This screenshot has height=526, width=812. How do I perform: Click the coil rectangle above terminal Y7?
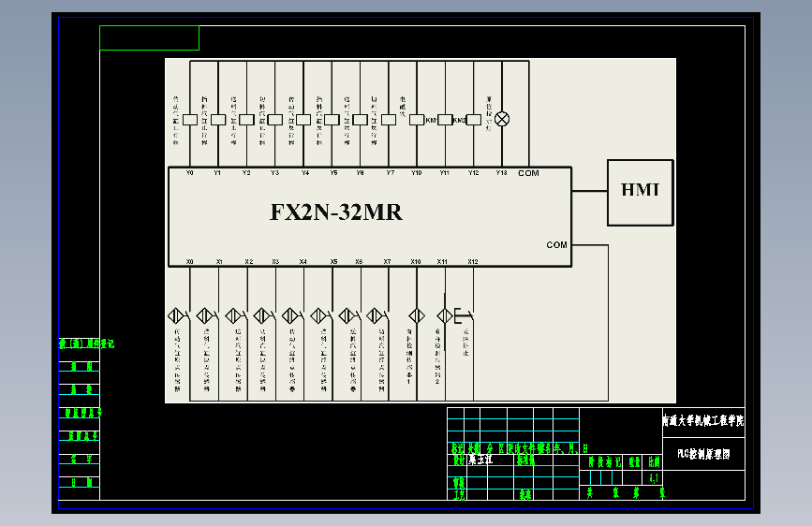[389, 120]
